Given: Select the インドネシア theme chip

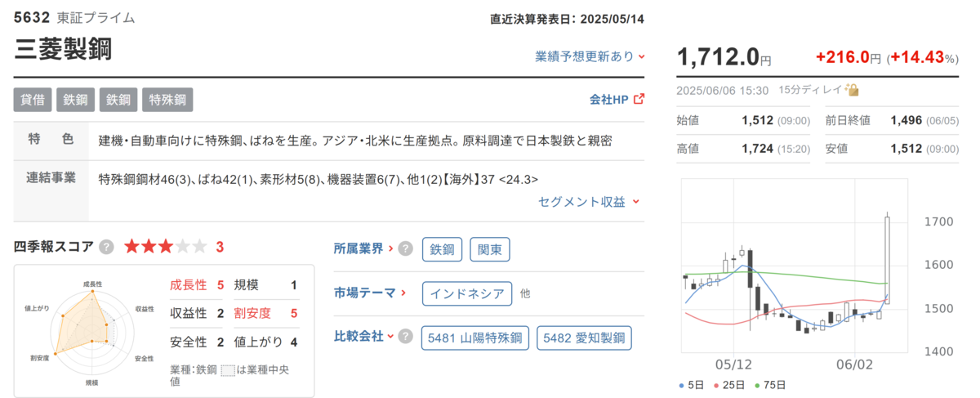Looking at the screenshot, I should pyautogui.click(x=467, y=293).
